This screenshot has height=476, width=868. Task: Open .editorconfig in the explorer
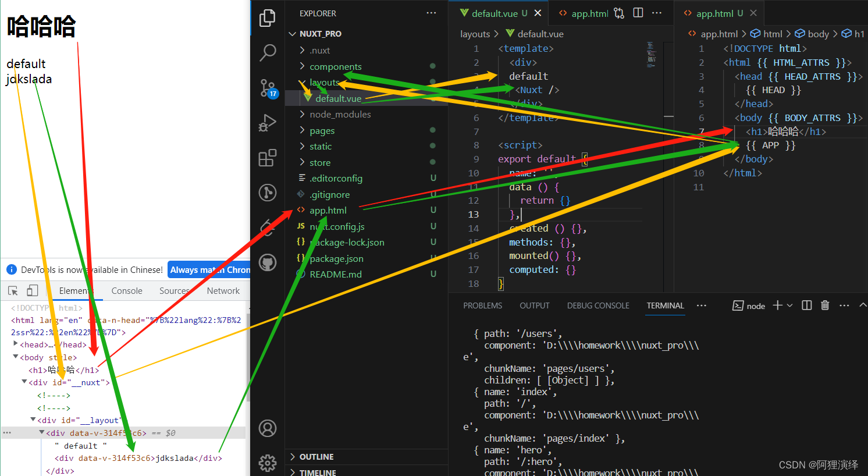[336, 178]
